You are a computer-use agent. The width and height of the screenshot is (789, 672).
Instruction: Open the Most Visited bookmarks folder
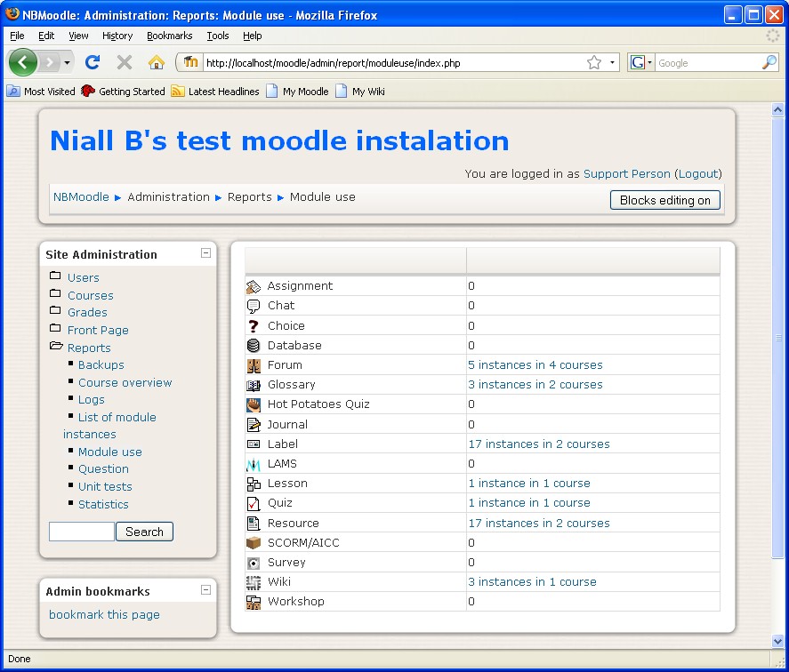[41, 92]
